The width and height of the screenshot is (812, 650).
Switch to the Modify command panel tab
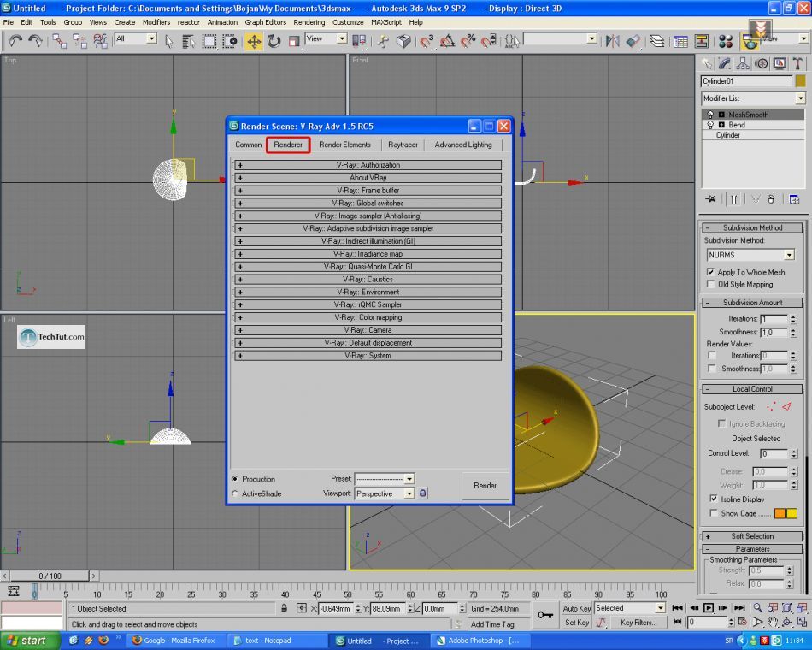[725, 64]
